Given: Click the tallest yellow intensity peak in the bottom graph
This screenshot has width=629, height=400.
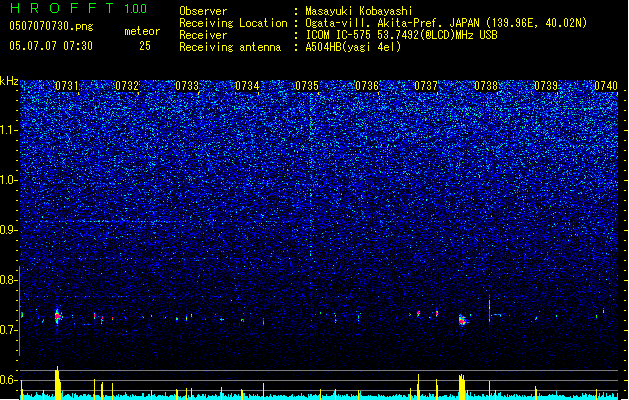Looking at the screenshot, I should tap(57, 383).
